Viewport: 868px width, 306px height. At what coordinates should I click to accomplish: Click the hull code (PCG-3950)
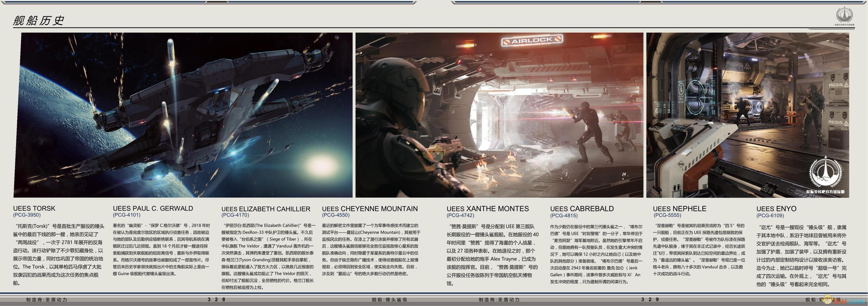[x=27, y=215]
